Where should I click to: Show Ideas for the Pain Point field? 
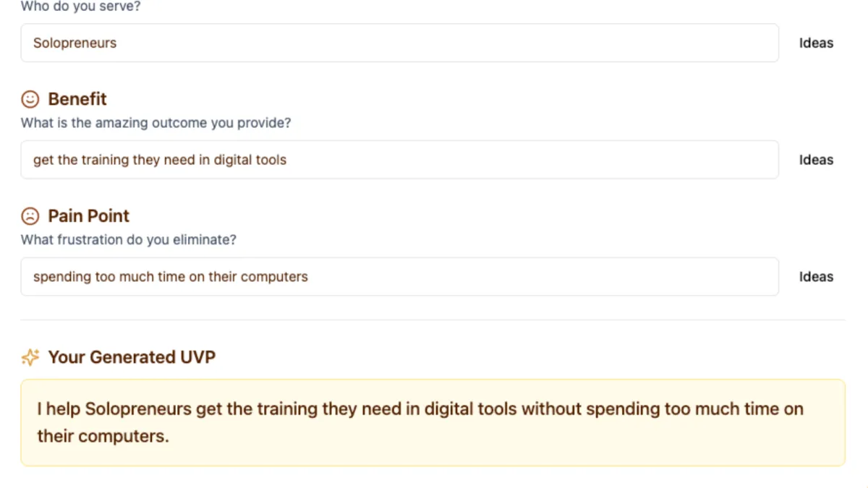click(x=816, y=277)
